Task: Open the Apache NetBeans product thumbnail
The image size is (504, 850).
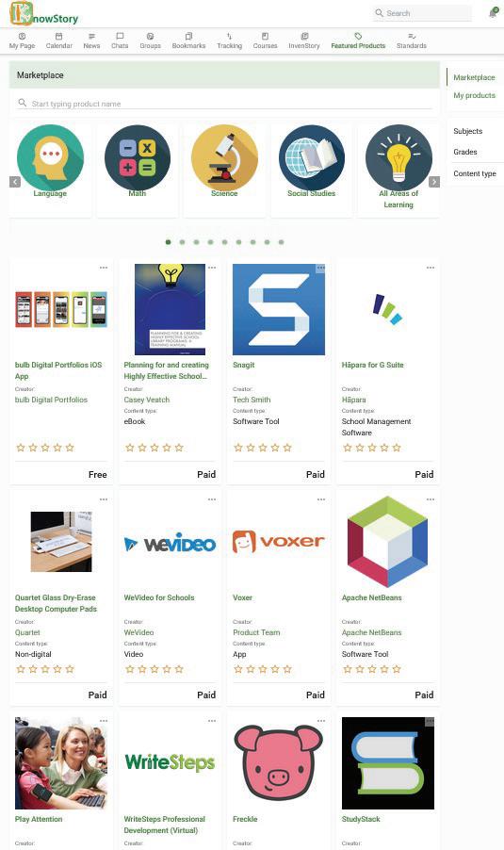Action: coord(387,542)
